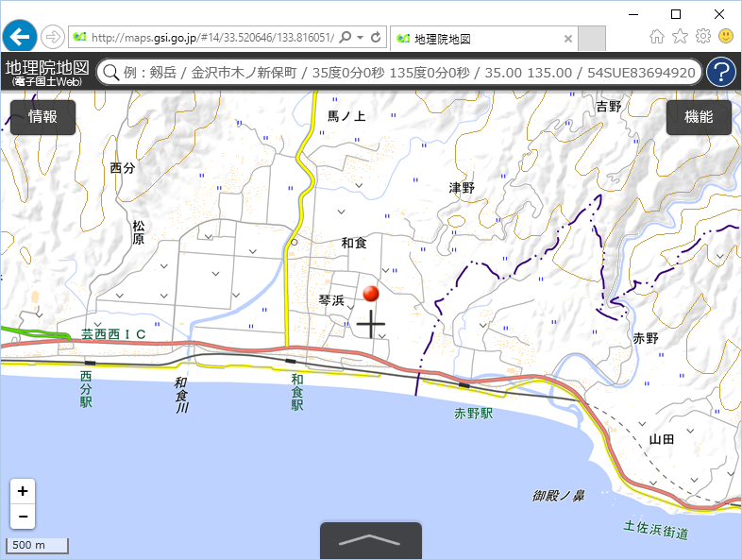Open the help question mark button
The image size is (742, 560).
pyautogui.click(x=721, y=73)
